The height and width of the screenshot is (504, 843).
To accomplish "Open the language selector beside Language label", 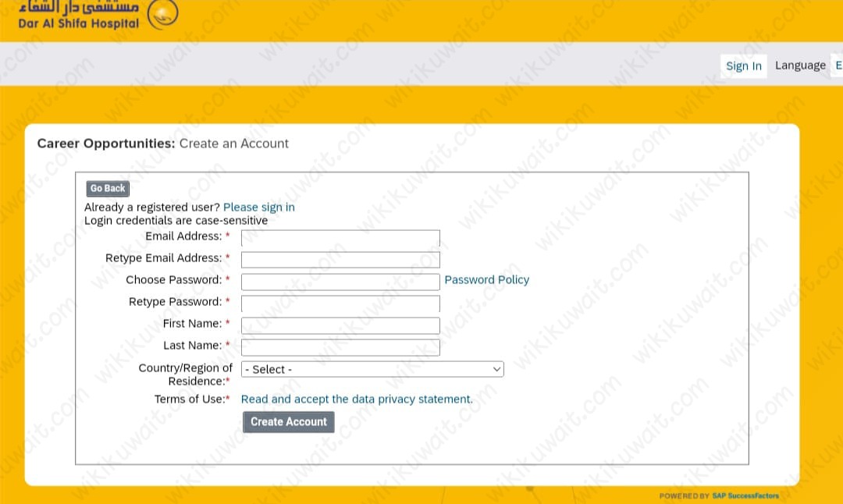I will pyautogui.click(x=838, y=66).
